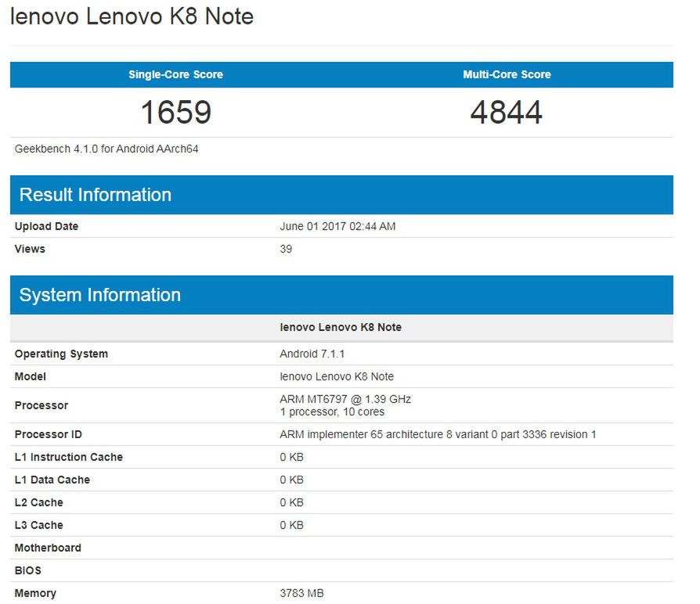Screen dimensions: 700x604
Task: Select the Android 7.1.1 value
Action: tap(312, 354)
